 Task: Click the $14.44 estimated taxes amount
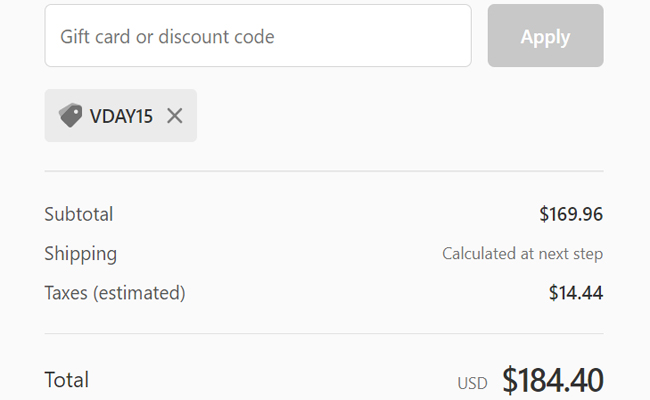576,293
